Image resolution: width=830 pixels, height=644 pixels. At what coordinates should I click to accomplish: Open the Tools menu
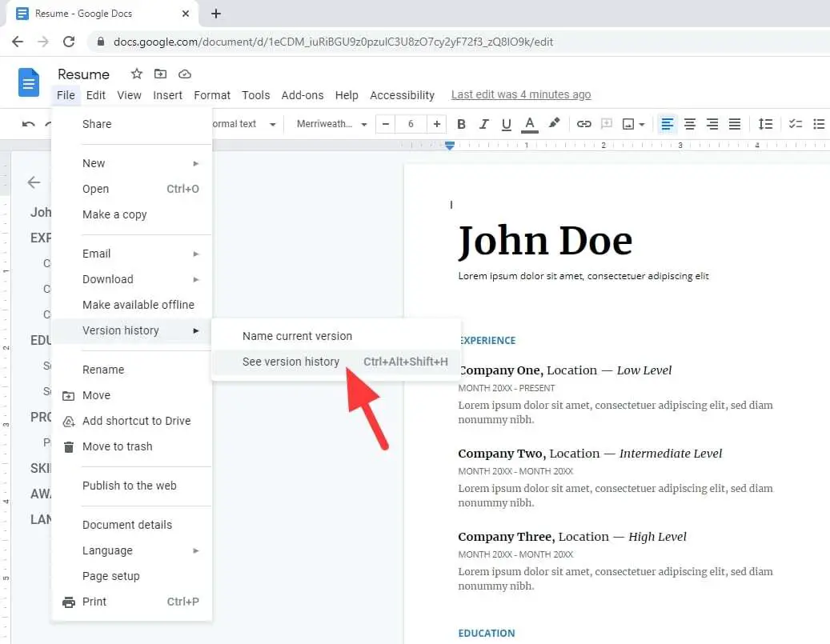click(255, 94)
